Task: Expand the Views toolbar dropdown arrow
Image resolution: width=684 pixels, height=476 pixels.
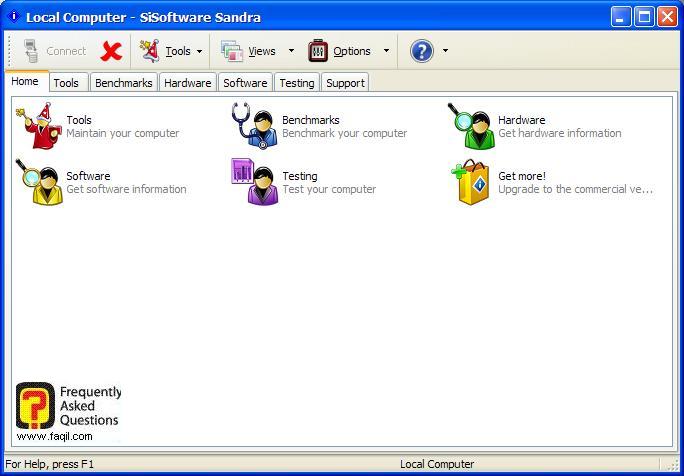Action: (291, 51)
